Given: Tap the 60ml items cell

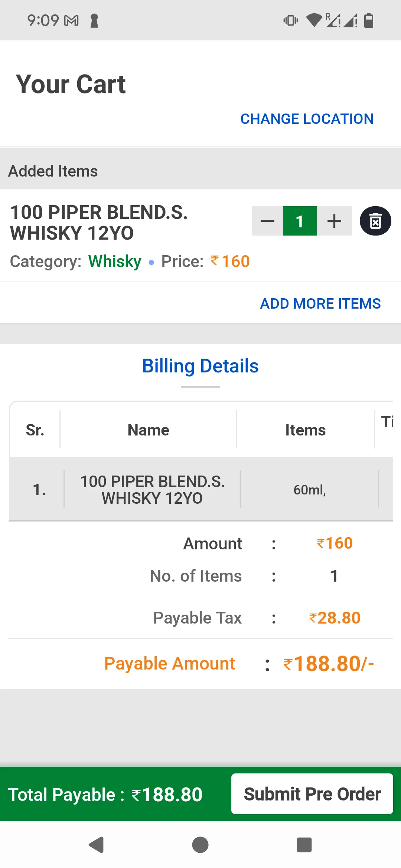Looking at the screenshot, I should coord(309,489).
